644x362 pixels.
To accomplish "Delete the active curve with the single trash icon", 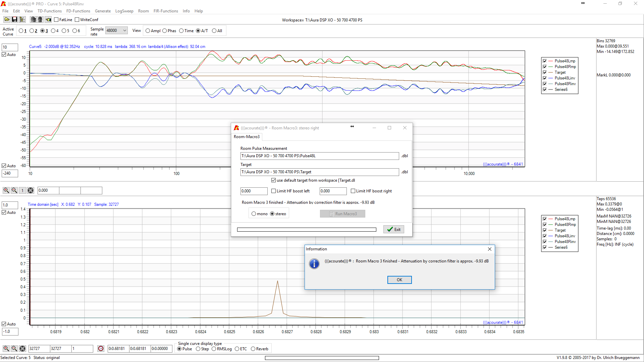I will point(40,20).
